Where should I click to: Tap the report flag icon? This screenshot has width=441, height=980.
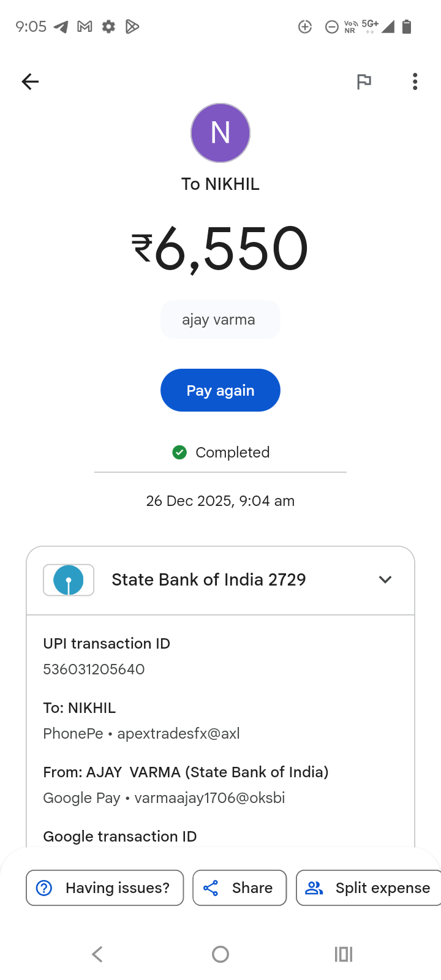coord(364,81)
